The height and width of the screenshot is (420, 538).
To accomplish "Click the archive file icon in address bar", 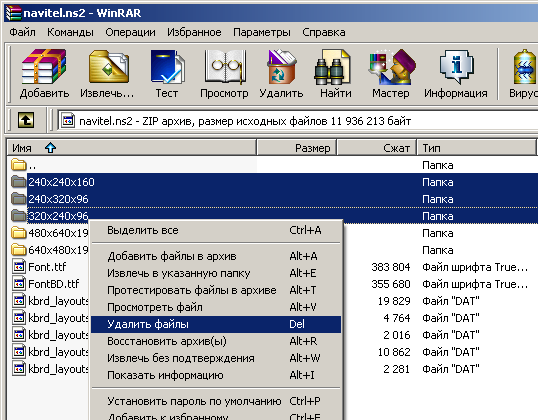I will point(68,120).
